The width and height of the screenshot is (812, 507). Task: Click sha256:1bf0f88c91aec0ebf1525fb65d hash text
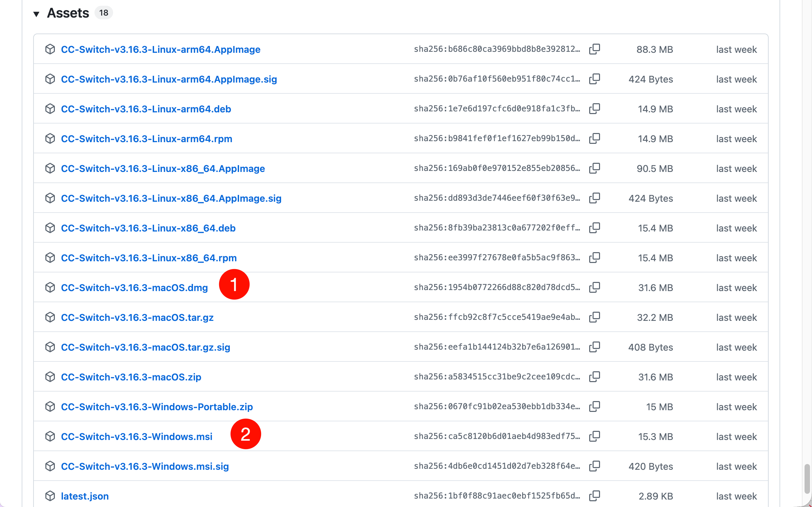497,496
